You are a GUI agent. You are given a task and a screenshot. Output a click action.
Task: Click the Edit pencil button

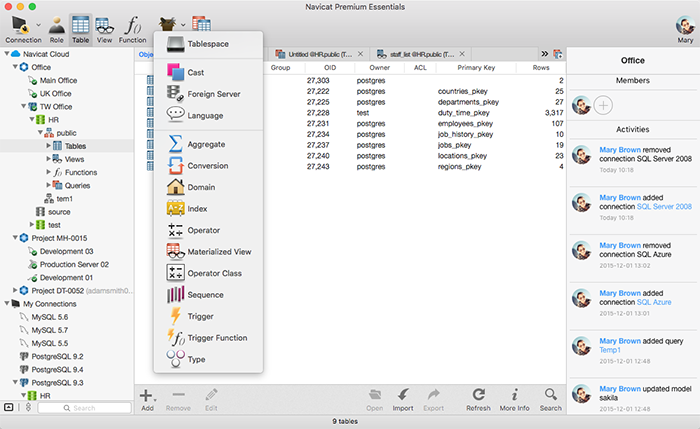(x=211, y=400)
